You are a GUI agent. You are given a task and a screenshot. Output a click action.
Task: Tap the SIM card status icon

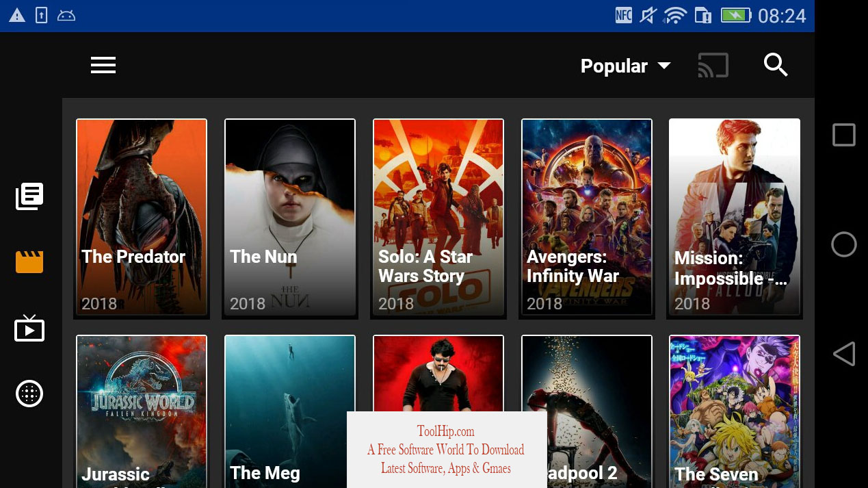pyautogui.click(x=702, y=15)
